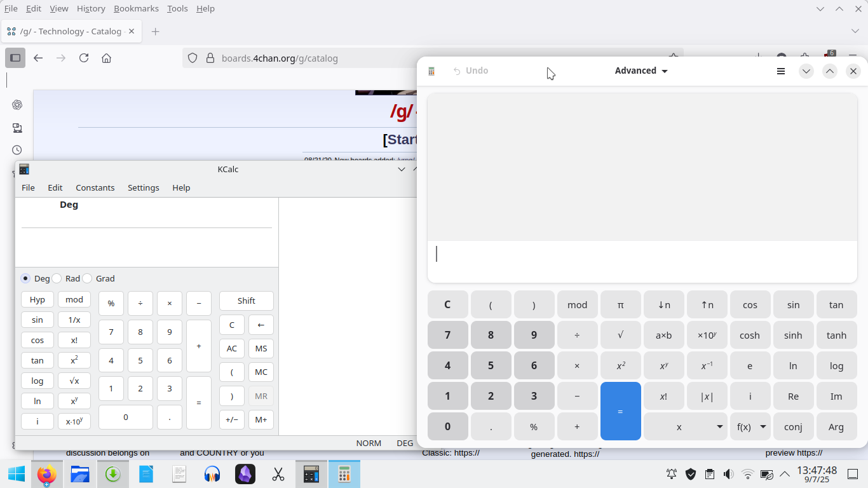This screenshot has width=868, height=488.
Task: Click the cosh button in GNOME Calculator
Action: pyautogui.click(x=750, y=335)
